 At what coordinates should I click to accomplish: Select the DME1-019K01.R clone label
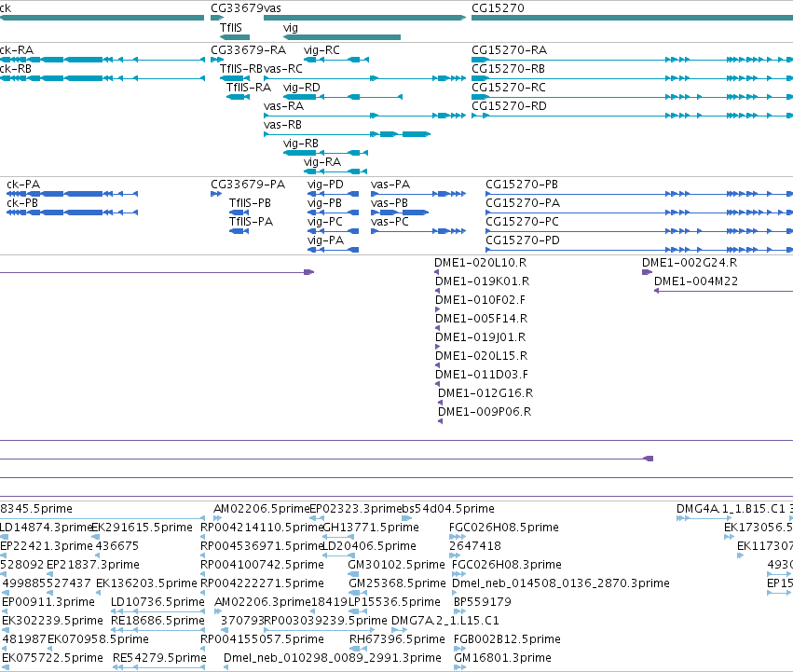click(482, 281)
